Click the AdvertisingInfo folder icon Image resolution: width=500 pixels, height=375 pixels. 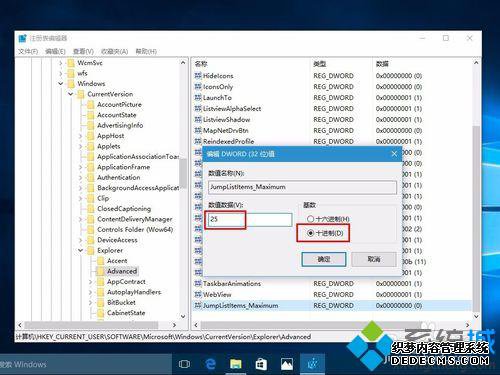point(90,125)
